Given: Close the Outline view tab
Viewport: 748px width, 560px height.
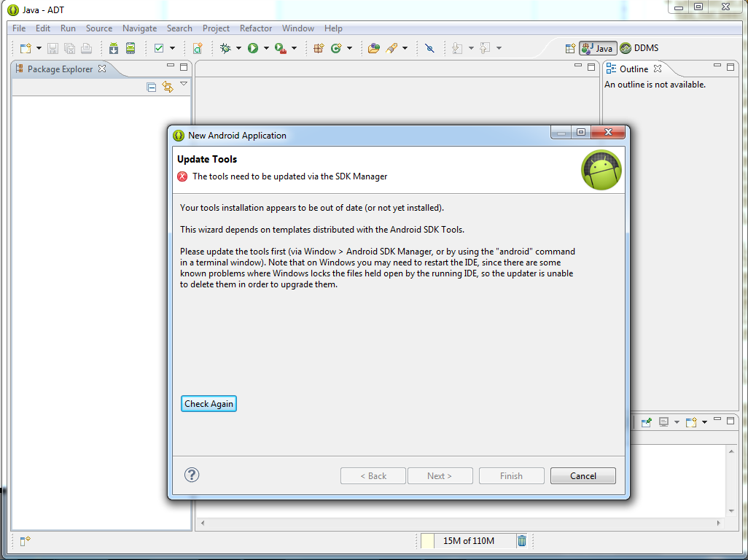Looking at the screenshot, I should click(x=658, y=69).
